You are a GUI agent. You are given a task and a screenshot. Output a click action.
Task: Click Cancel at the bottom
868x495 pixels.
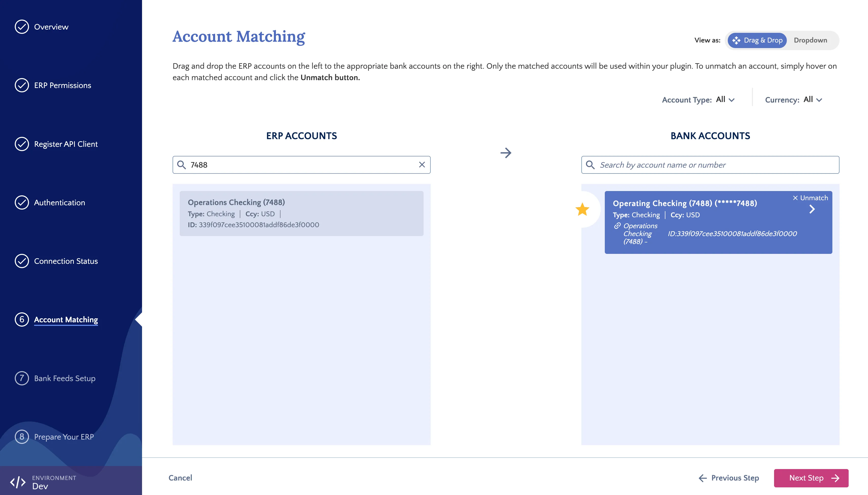point(180,478)
